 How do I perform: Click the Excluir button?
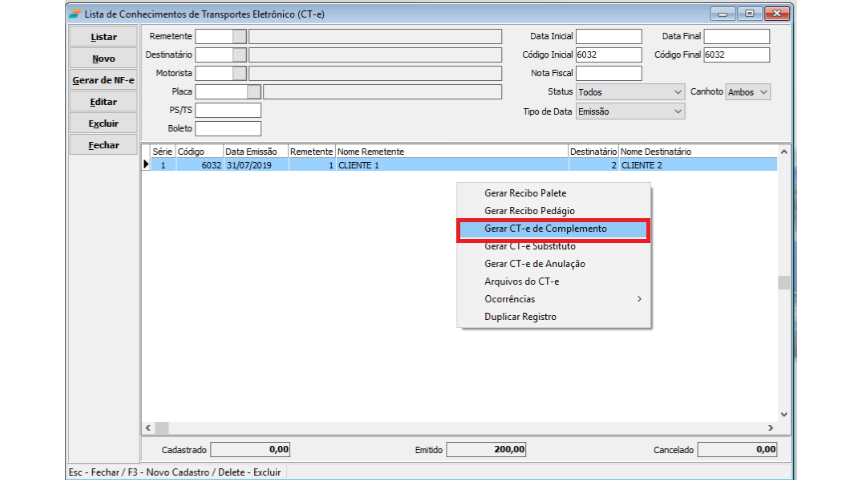point(103,124)
